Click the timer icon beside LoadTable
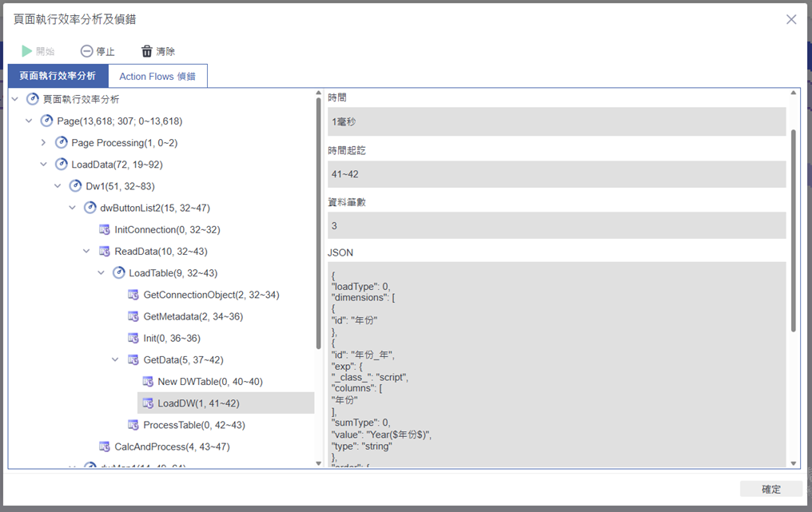812x512 pixels. 119,273
